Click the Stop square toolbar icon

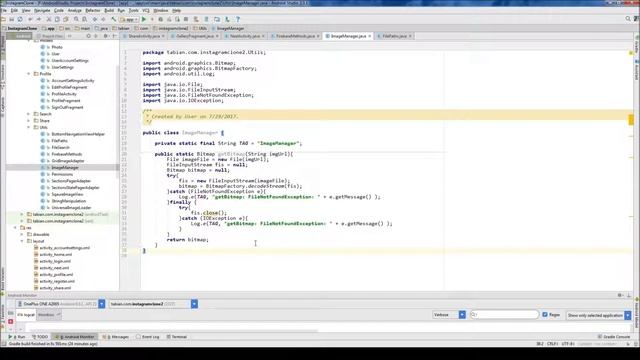pyautogui.click(x=186, y=19)
